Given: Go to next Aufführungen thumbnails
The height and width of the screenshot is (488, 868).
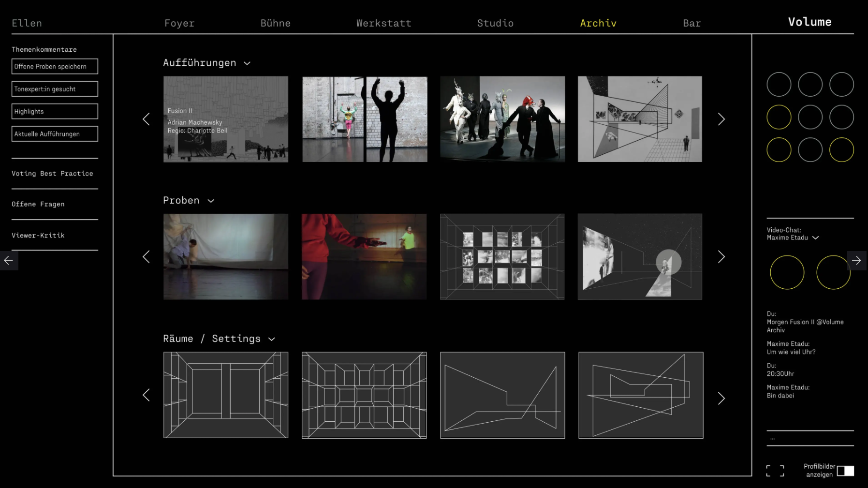Looking at the screenshot, I should 721,119.
